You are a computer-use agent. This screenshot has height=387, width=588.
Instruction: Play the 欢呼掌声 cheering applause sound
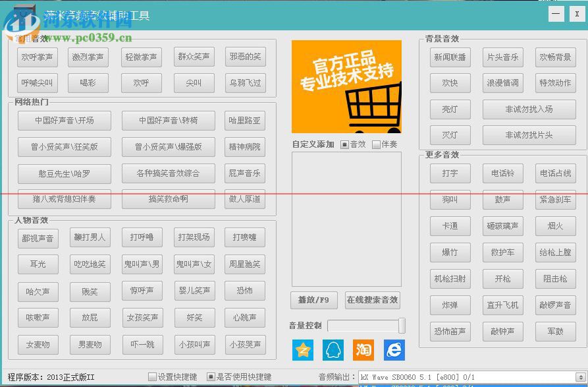36,57
